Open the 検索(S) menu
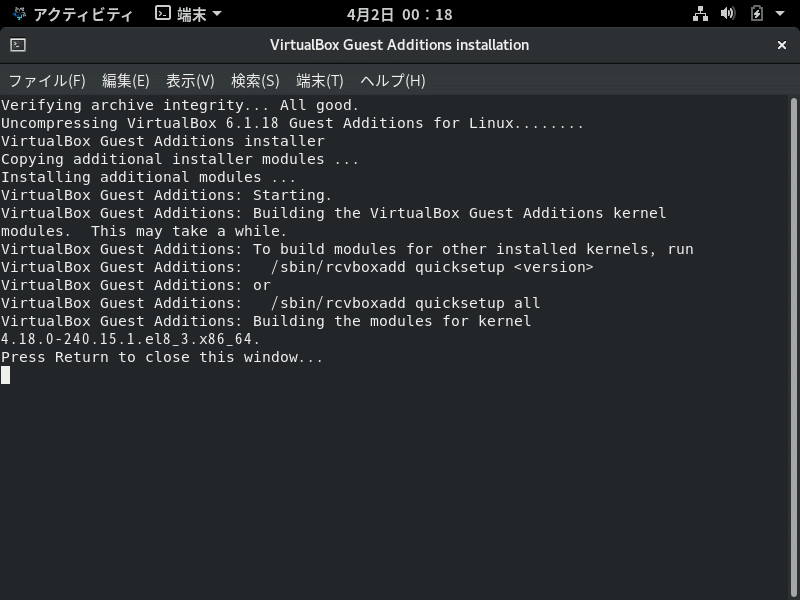 tap(255, 81)
